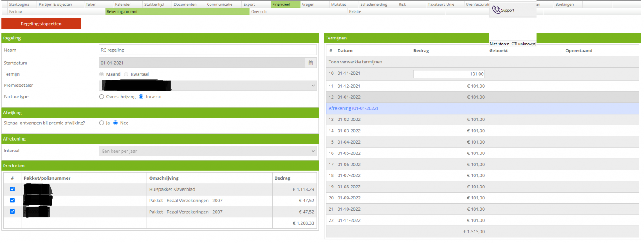Open the Afrekening (01-01-2022) link
The width and height of the screenshot is (644, 243).
(353, 108)
